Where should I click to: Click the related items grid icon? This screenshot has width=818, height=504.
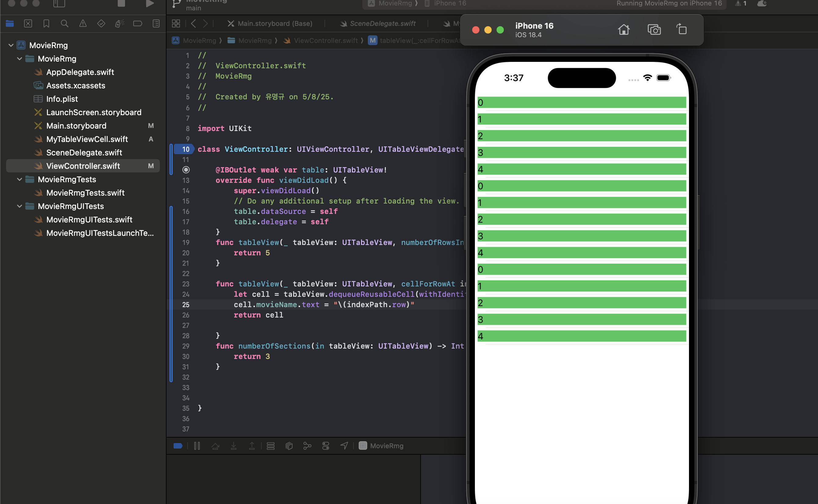(x=176, y=24)
